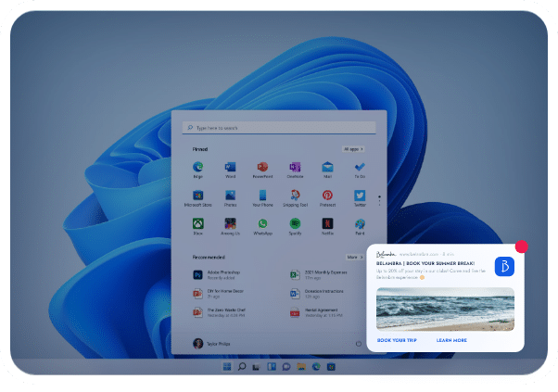Click BOOK YOUR TRIP in notification
The height and width of the screenshot is (392, 558).
(397, 340)
